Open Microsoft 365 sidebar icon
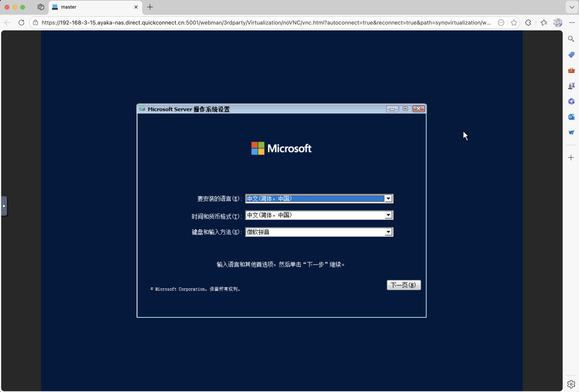The height and width of the screenshot is (392, 579). click(x=571, y=102)
